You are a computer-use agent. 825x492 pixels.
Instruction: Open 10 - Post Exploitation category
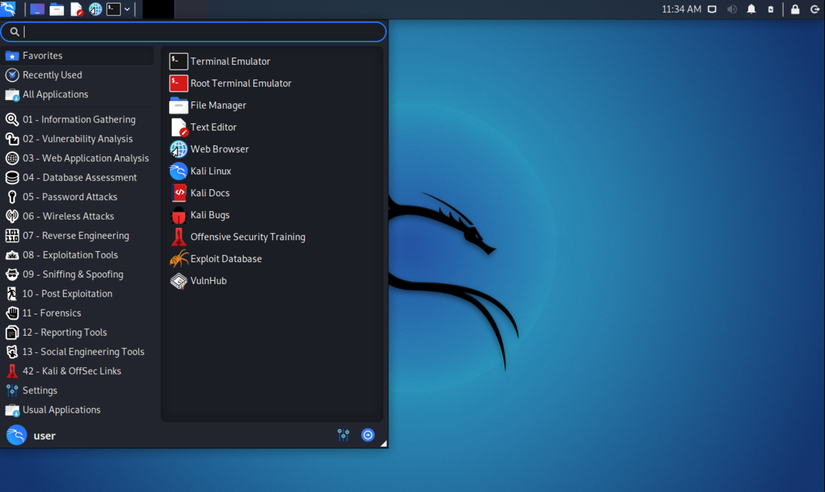pos(77,294)
